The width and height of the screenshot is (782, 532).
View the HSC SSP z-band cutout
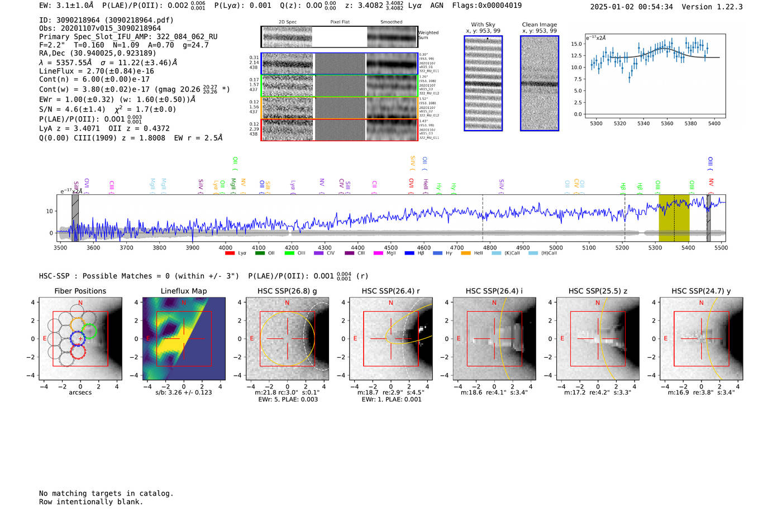click(x=598, y=339)
